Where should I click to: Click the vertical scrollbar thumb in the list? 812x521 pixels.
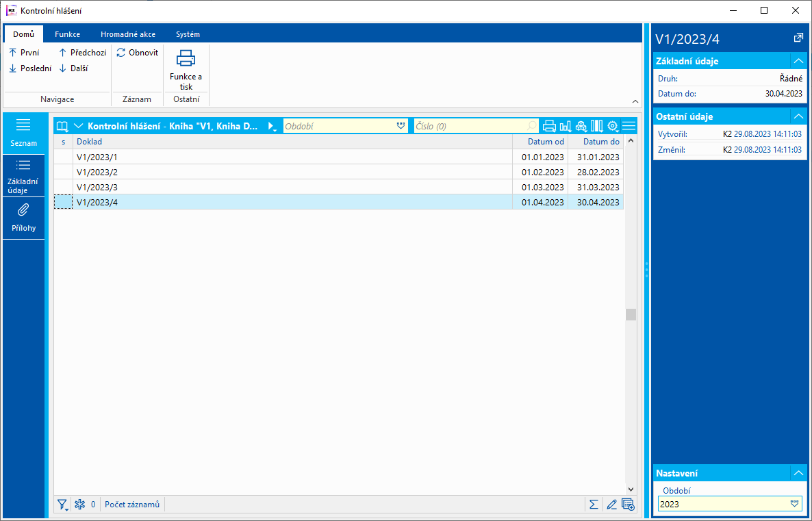pos(631,314)
